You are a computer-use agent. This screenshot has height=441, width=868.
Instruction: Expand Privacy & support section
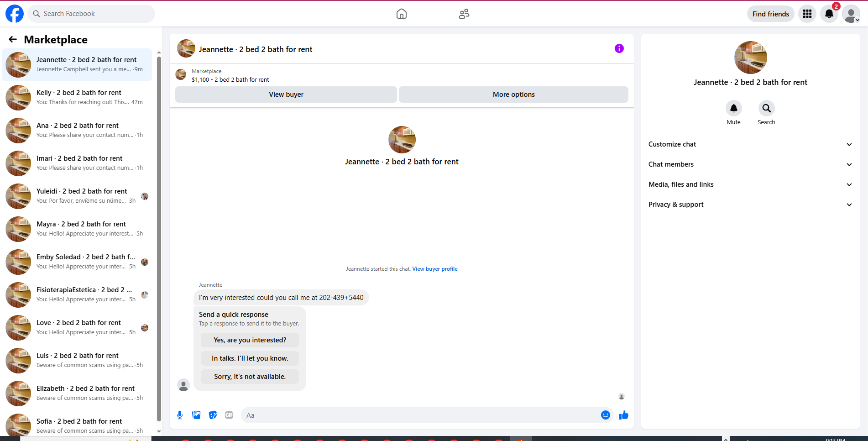[751, 205]
